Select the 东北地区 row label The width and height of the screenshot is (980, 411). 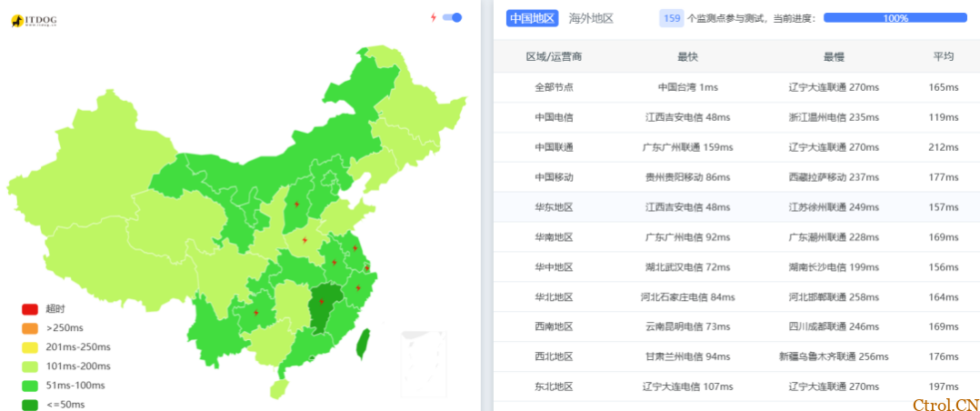[554, 386]
